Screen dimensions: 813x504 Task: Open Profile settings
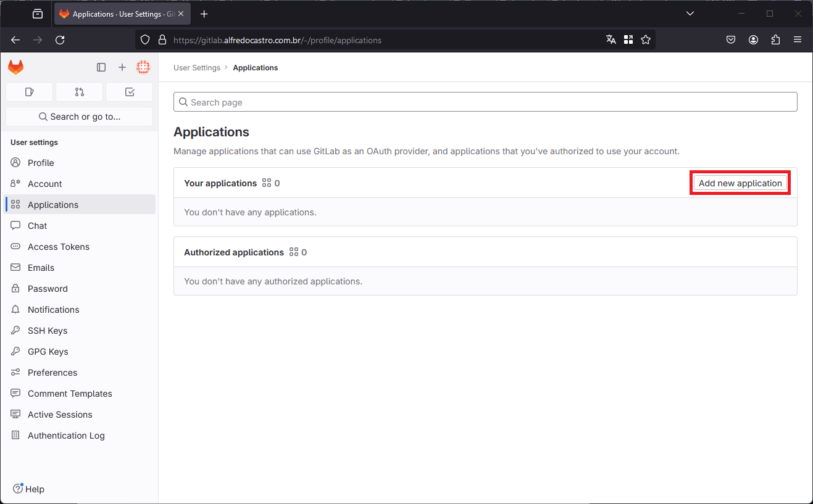80,163
